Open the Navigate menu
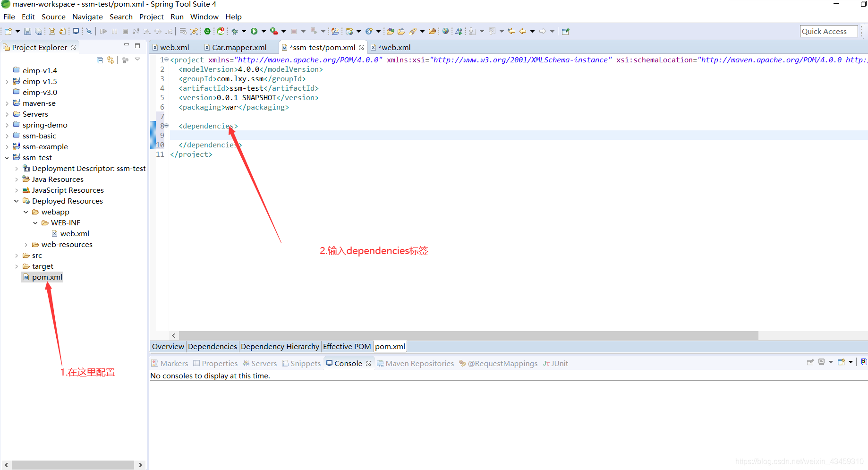The image size is (868, 470). tap(87, 17)
